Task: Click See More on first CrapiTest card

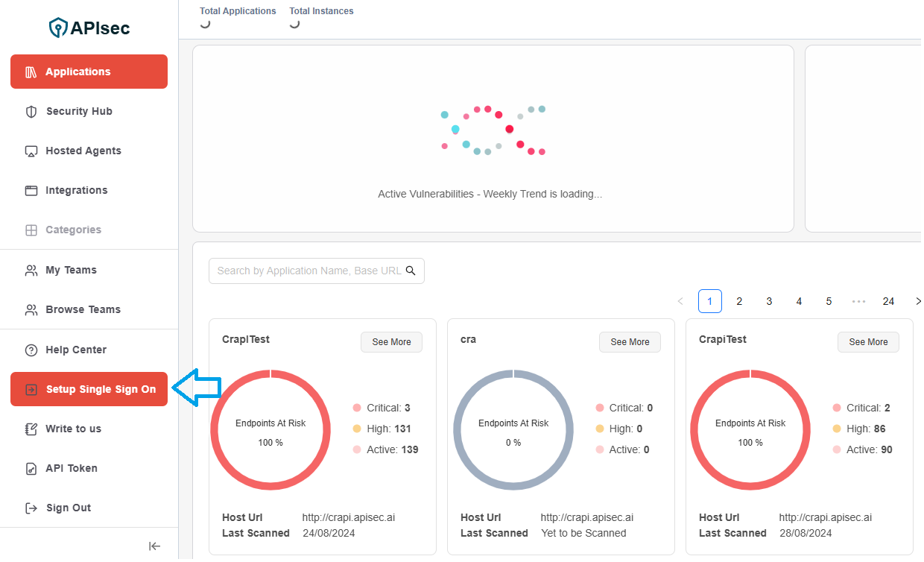Action: click(391, 342)
